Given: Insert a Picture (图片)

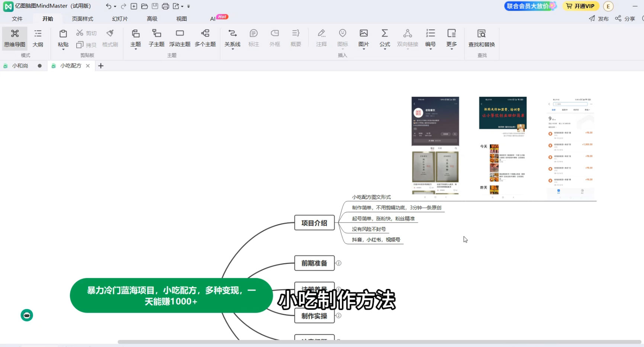Looking at the screenshot, I should (x=363, y=38).
